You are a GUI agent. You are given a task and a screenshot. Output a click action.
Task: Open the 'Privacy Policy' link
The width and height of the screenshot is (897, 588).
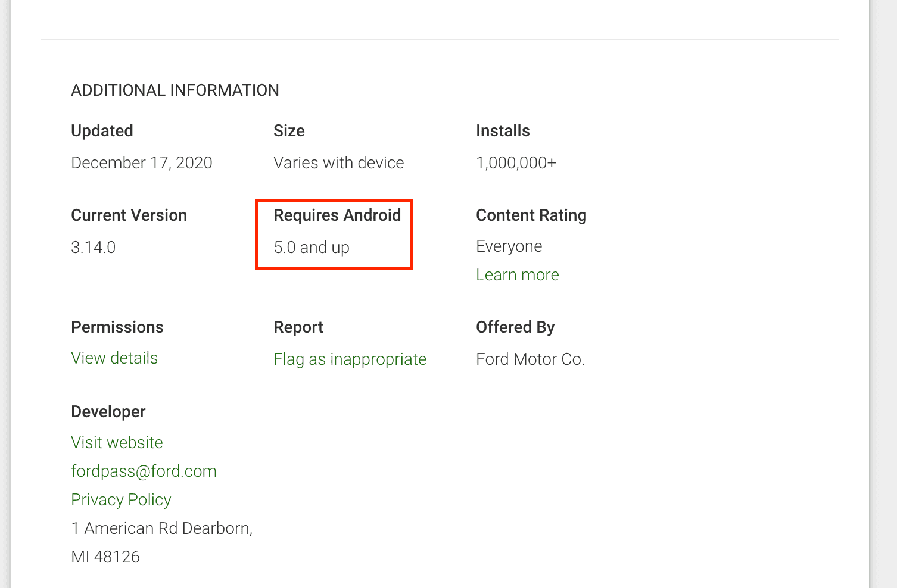[x=121, y=500]
